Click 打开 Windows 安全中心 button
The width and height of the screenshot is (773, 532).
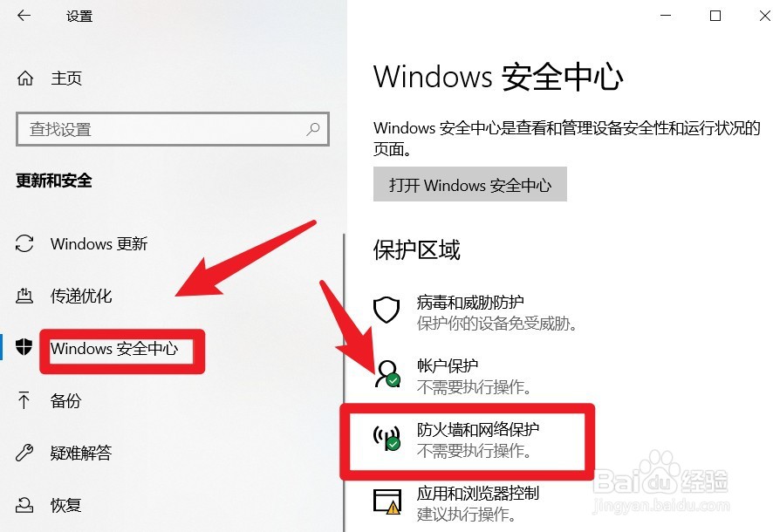[469, 184]
